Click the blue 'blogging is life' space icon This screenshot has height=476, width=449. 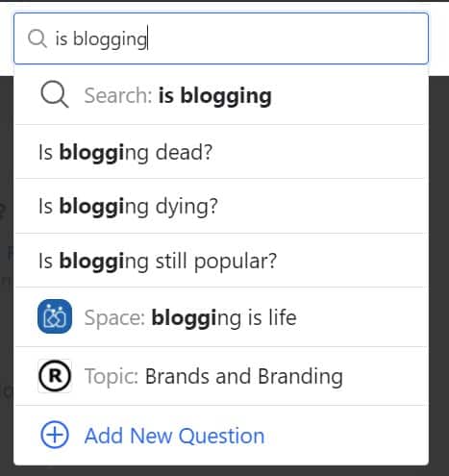(55, 316)
